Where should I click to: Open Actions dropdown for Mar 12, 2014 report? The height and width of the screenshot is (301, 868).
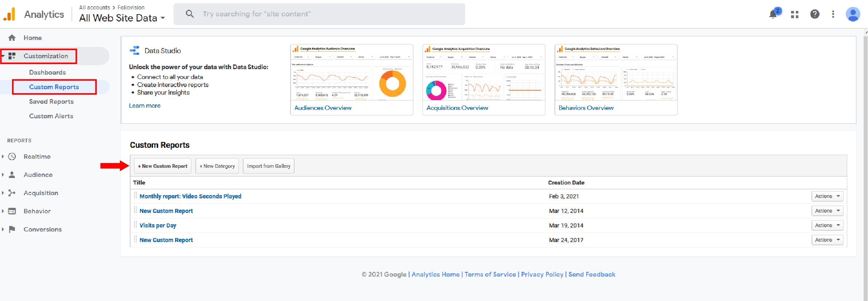(x=828, y=211)
